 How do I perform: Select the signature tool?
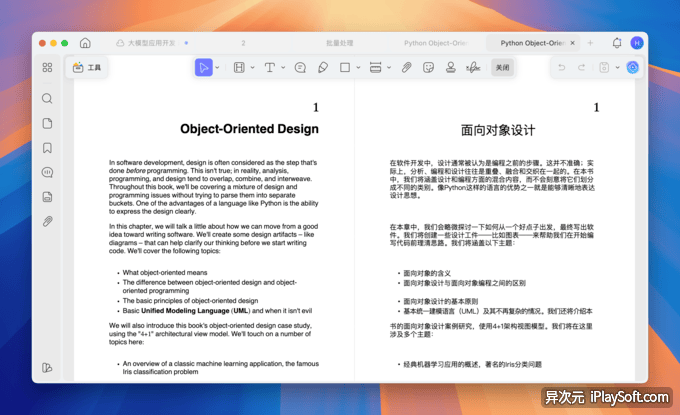pos(473,67)
